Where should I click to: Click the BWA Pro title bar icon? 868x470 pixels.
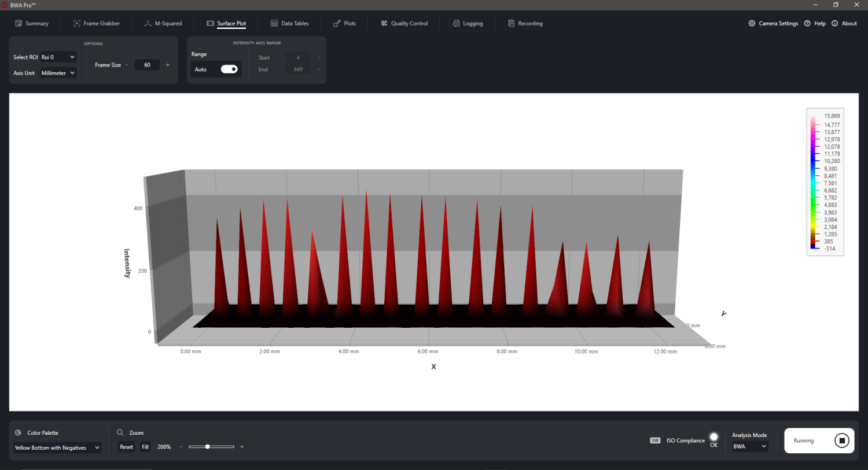coord(5,5)
